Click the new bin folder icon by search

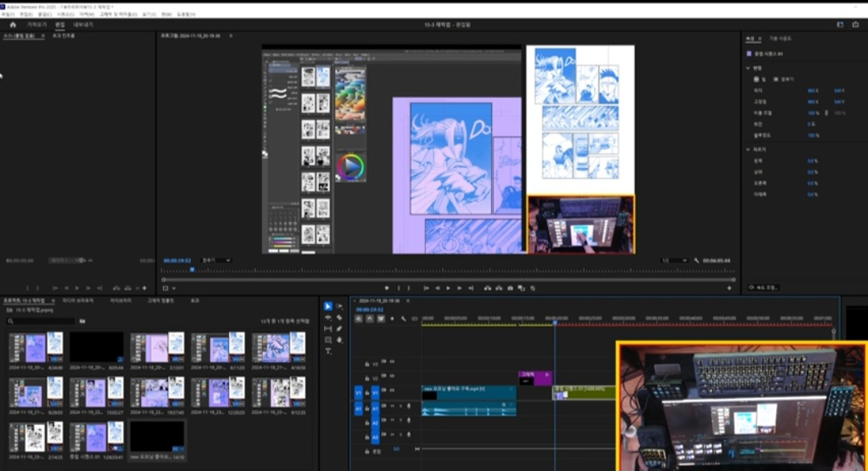[x=83, y=321]
